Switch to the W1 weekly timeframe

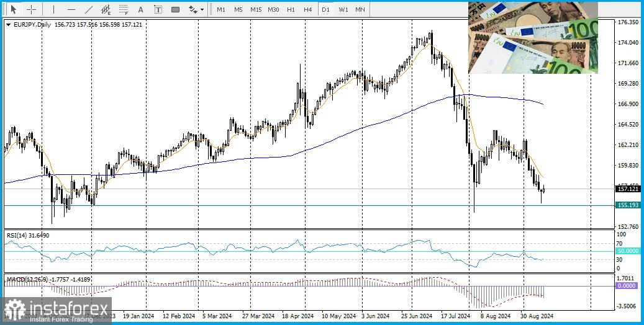(x=343, y=9)
